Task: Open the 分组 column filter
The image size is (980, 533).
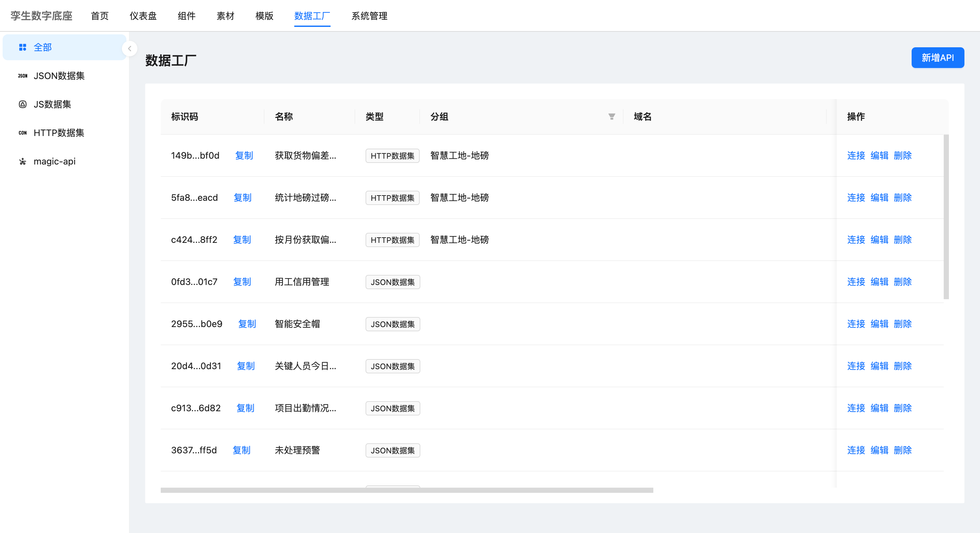Action: [611, 117]
